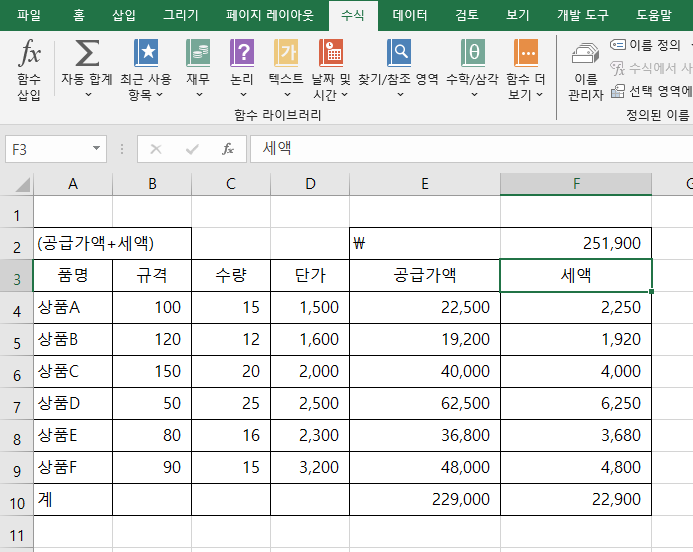Screen dimensions: 693x552
Task: Click the 수량 header cell
Action: [x=231, y=276]
